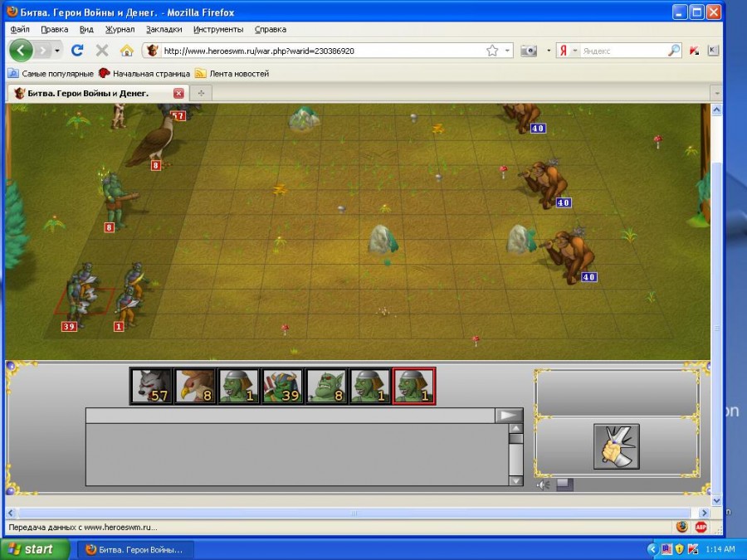Open Лента новостей bookmark
747x560 pixels.
[232, 74]
